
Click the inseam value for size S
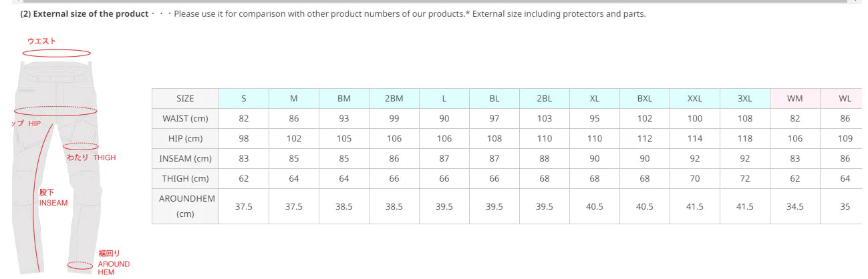[x=244, y=159]
